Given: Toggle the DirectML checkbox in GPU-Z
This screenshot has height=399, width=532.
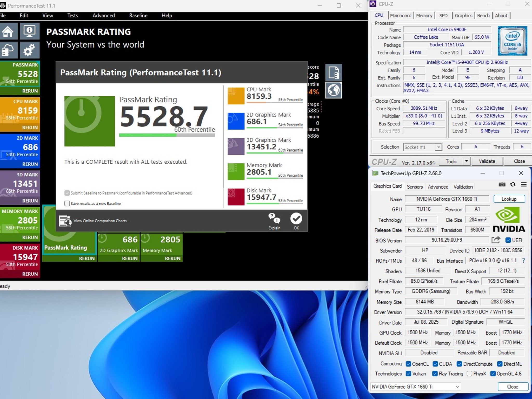Looking at the screenshot, I should click(500, 364).
